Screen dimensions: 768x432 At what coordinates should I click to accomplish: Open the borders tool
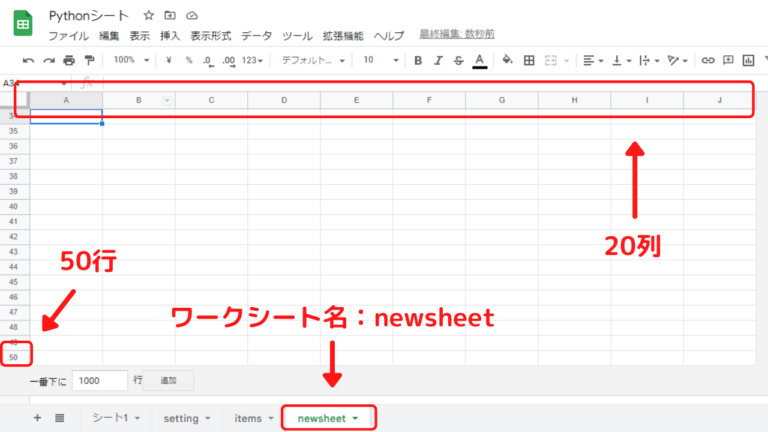click(x=529, y=60)
